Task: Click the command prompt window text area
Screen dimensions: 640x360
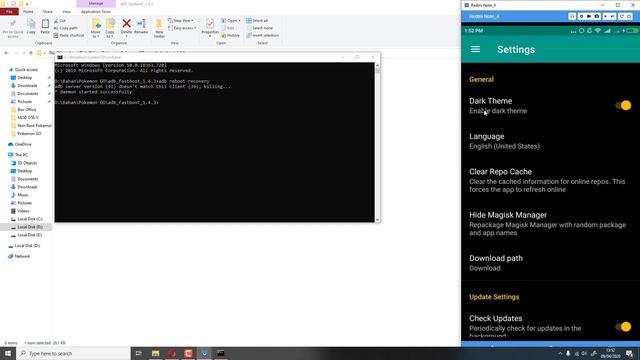Action: (x=215, y=142)
